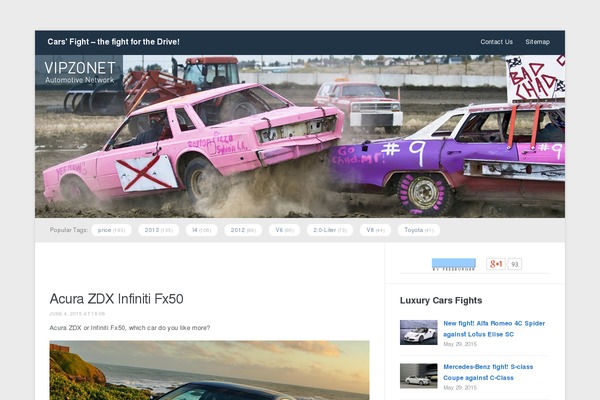Select the '2.0-Liter' popular tag

coord(330,230)
